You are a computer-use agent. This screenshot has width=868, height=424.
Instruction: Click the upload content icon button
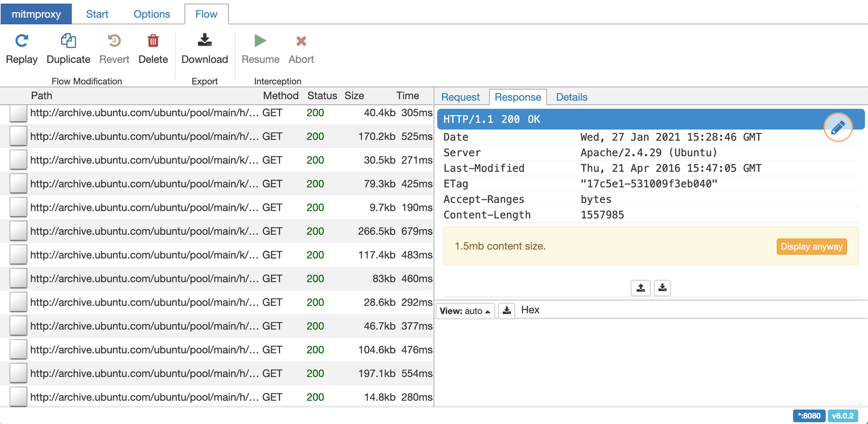pyautogui.click(x=641, y=288)
